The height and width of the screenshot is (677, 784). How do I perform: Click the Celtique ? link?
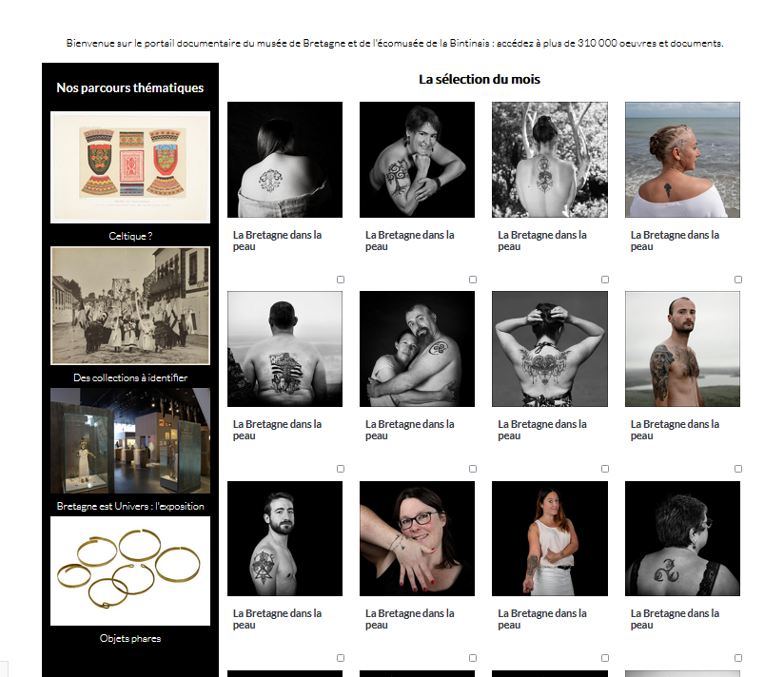130,236
